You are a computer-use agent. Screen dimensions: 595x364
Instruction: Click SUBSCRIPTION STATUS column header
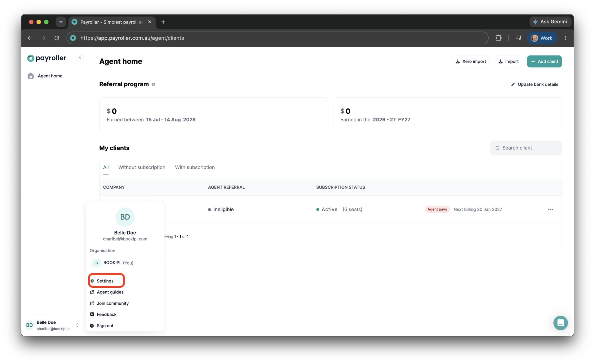pyautogui.click(x=340, y=187)
